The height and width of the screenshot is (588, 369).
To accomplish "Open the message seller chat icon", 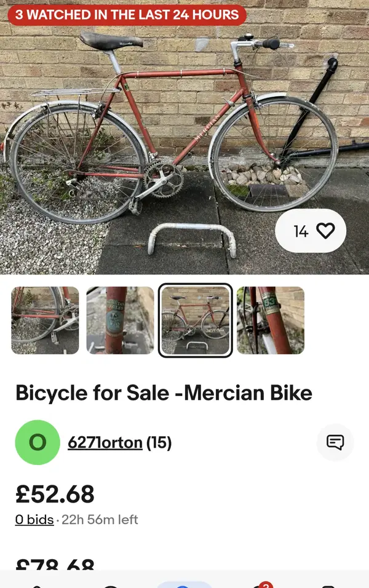I will (335, 442).
